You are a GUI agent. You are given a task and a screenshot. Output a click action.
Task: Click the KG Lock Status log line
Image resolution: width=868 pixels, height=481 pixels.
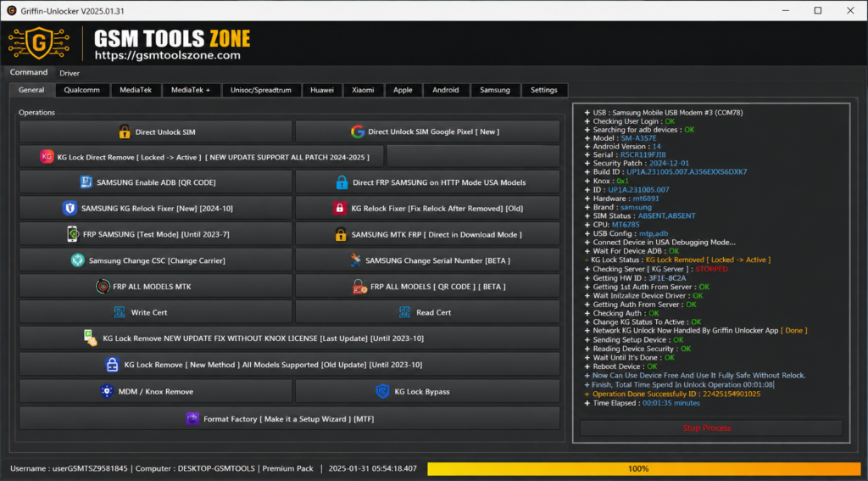click(x=677, y=260)
